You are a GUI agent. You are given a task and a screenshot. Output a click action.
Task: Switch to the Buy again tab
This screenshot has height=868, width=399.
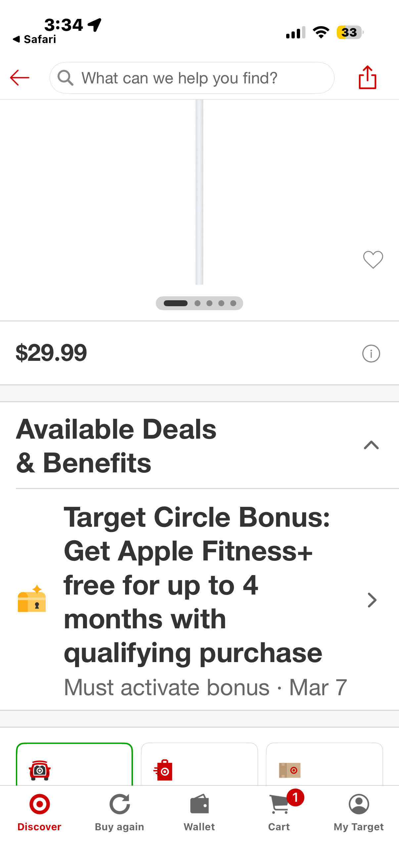click(x=119, y=811)
